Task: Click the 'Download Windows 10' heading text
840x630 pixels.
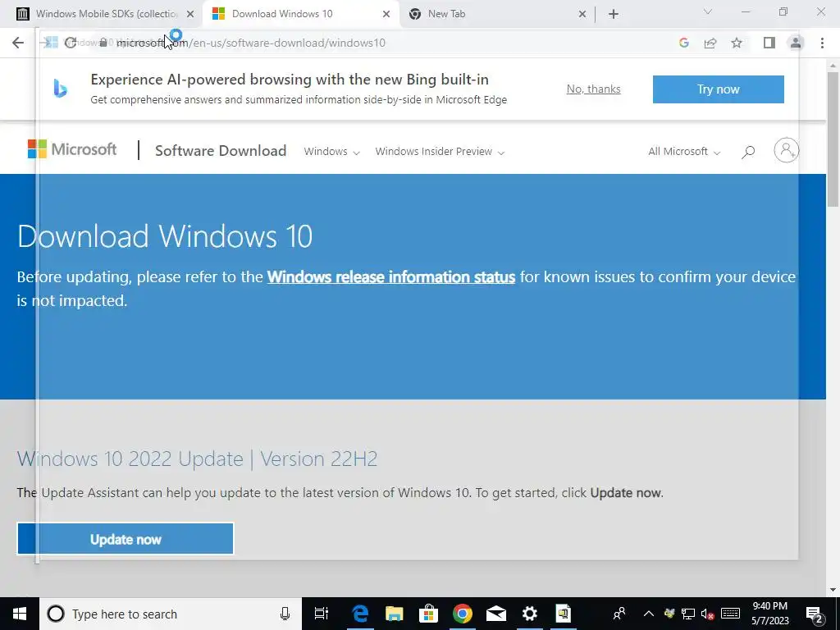Action: click(165, 236)
